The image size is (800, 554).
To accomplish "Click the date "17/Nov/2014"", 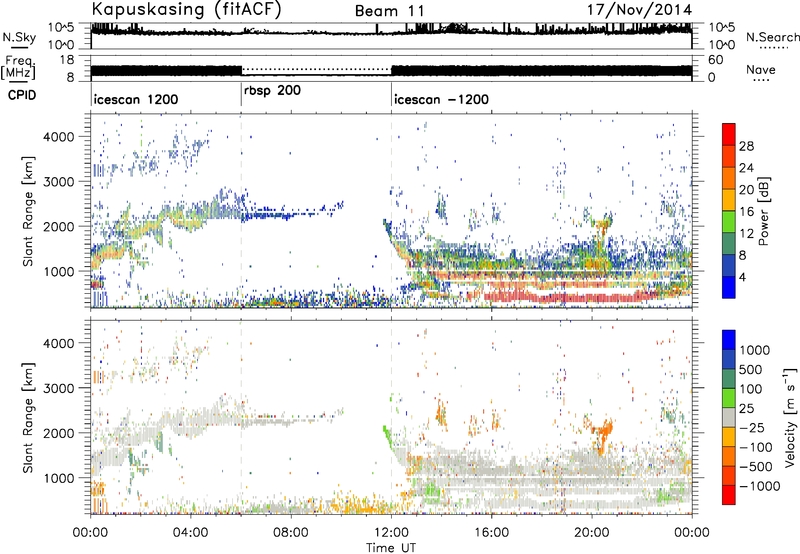I will (639, 10).
